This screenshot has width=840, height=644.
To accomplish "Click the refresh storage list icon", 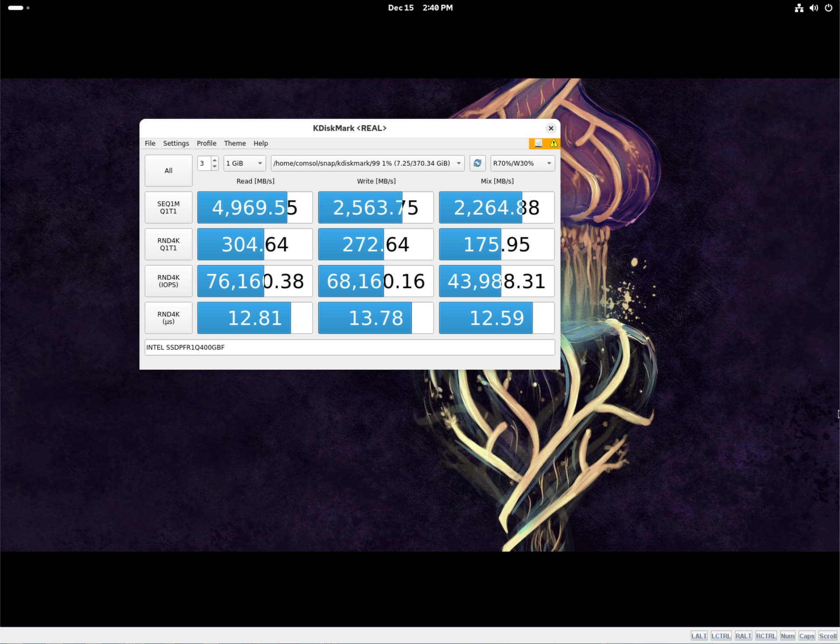I will 477,163.
